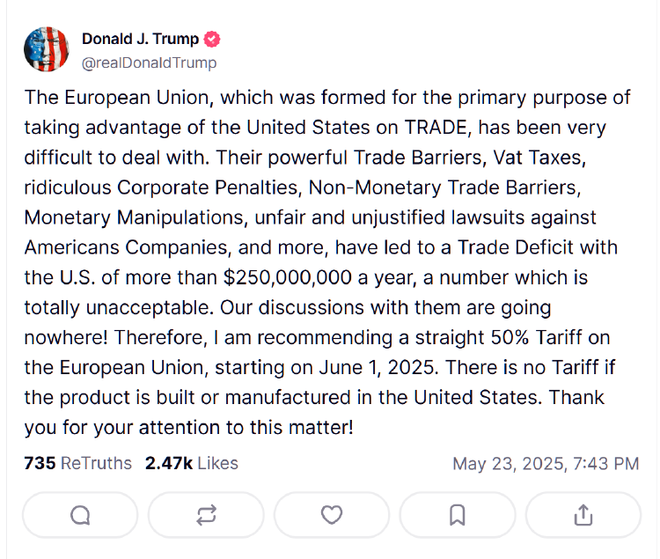View the 2.47k Likes list
The image size is (660, 559).
click(192, 463)
